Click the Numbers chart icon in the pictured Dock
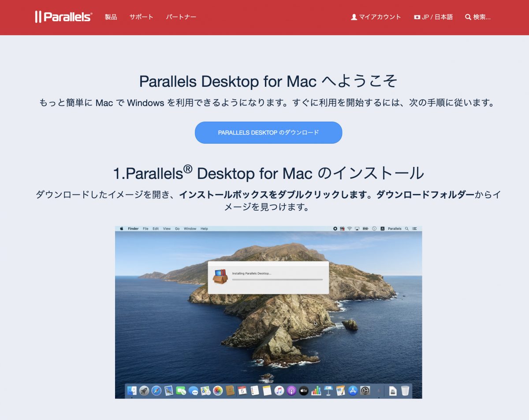The height and width of the screenshot is (420, 529). 316,390
